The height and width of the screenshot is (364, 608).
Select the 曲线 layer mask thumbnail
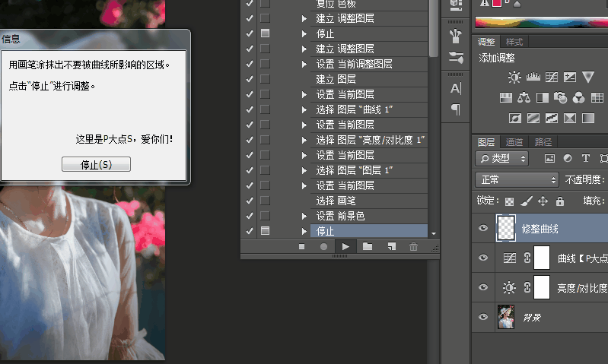click(542, 258)
